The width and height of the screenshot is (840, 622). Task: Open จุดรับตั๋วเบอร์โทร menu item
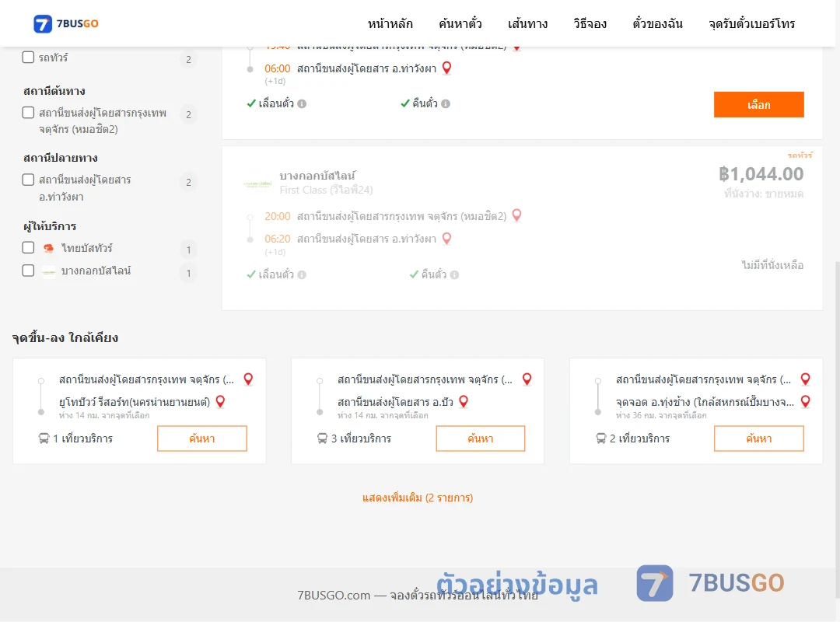tap(751, 23)
